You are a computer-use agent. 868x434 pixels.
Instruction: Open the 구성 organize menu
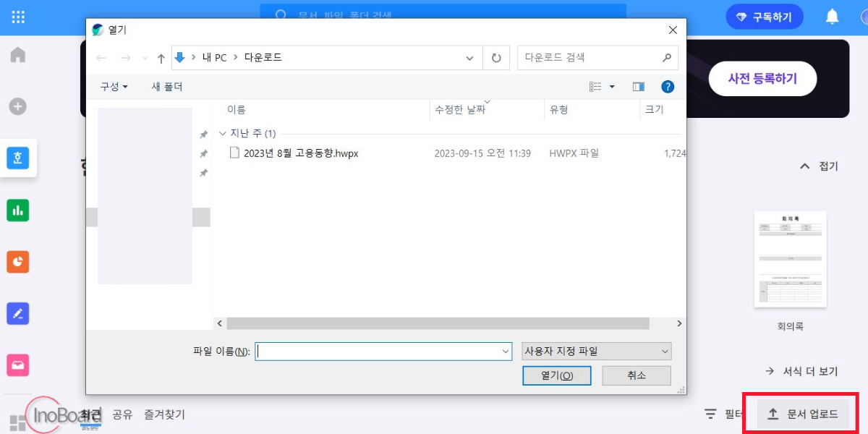tap(114, 87)
